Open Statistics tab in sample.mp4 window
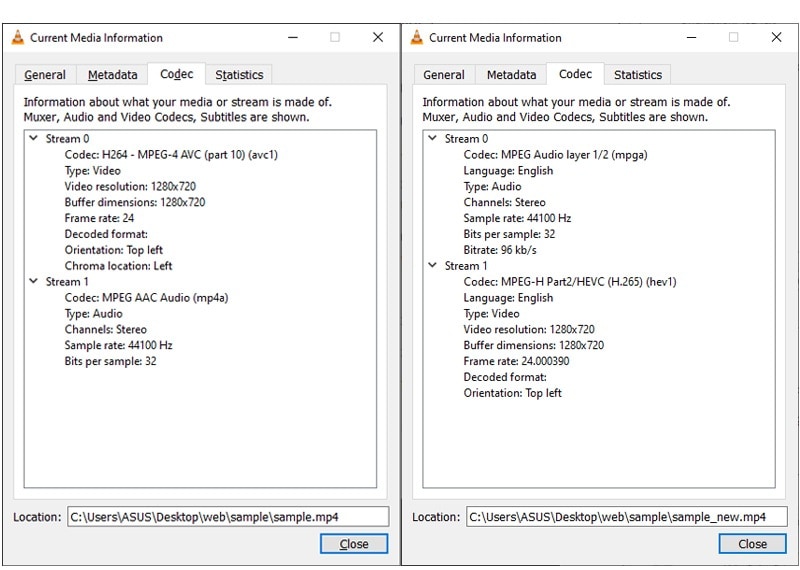800x570 pixels. pos(239,75)
